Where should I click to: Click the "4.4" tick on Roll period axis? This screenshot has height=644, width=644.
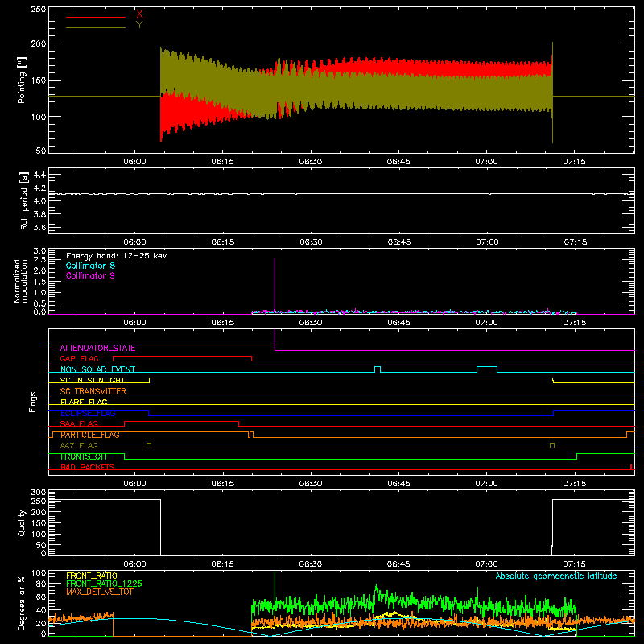pyautogui.click(x=39, y=175)
